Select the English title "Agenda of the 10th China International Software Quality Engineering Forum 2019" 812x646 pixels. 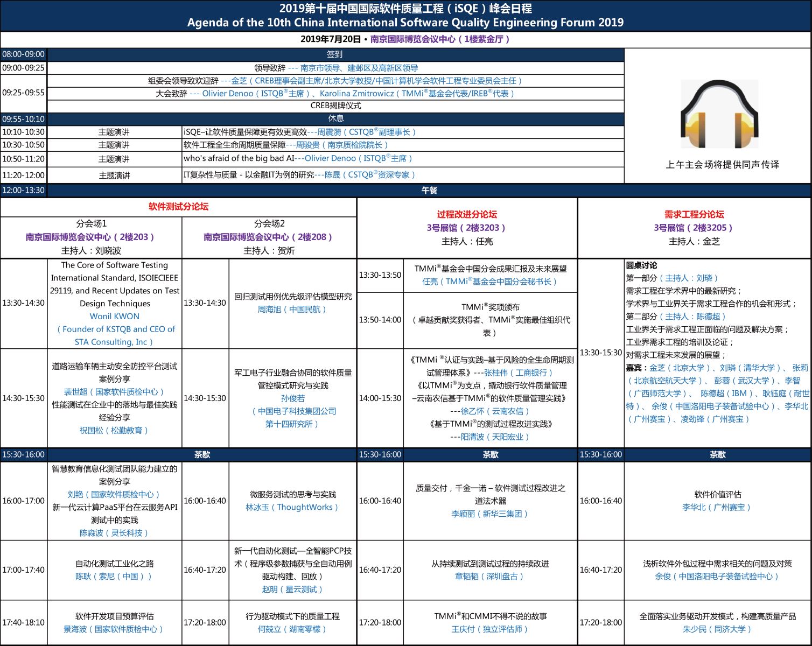(x=405, y=23)
